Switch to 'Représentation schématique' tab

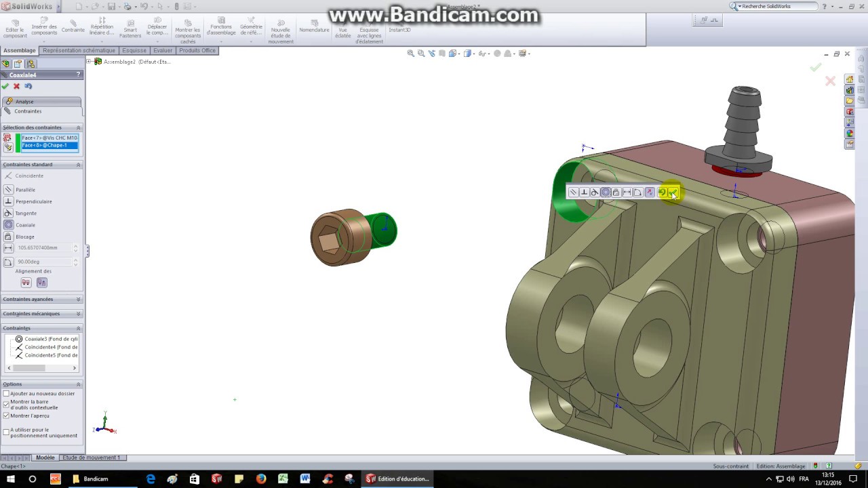(x=79, y=50)
